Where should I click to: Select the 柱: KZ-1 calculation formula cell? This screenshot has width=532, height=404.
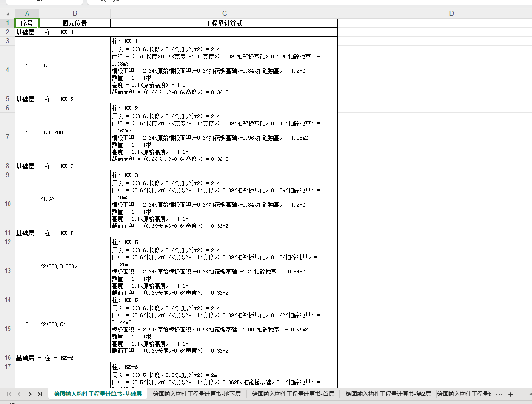tap(224, 66)
